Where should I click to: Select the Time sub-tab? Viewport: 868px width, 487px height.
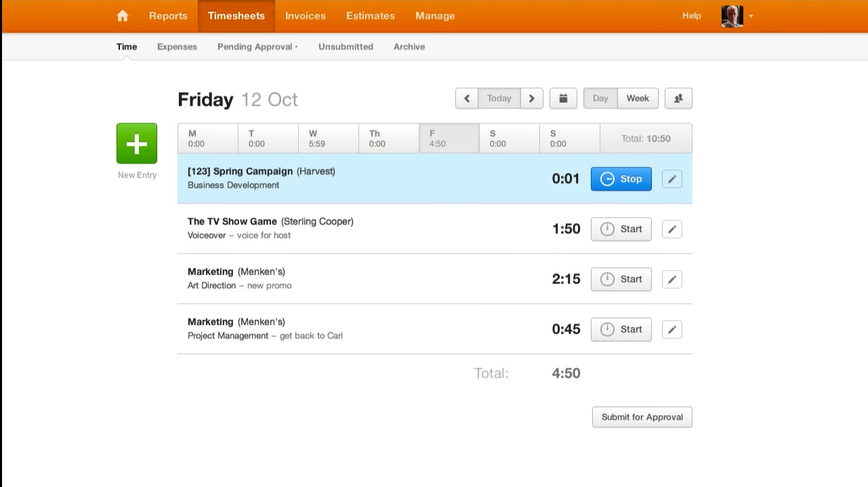click(x=127, y=47)
